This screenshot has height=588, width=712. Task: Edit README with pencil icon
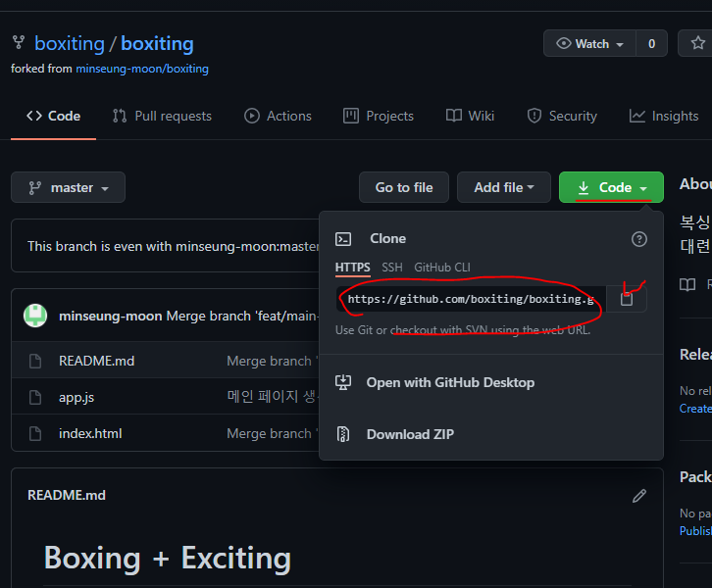tap(639, 496)
